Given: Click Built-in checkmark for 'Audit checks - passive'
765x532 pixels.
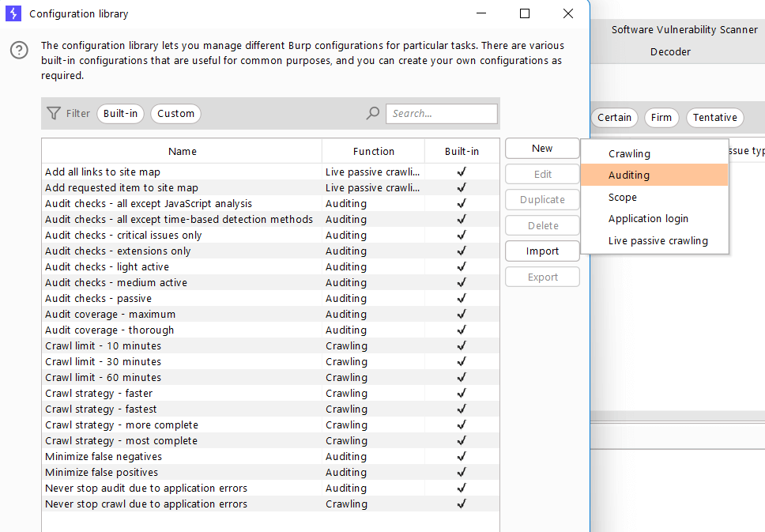Looking at the screenshot, I should tap(462, 298).
